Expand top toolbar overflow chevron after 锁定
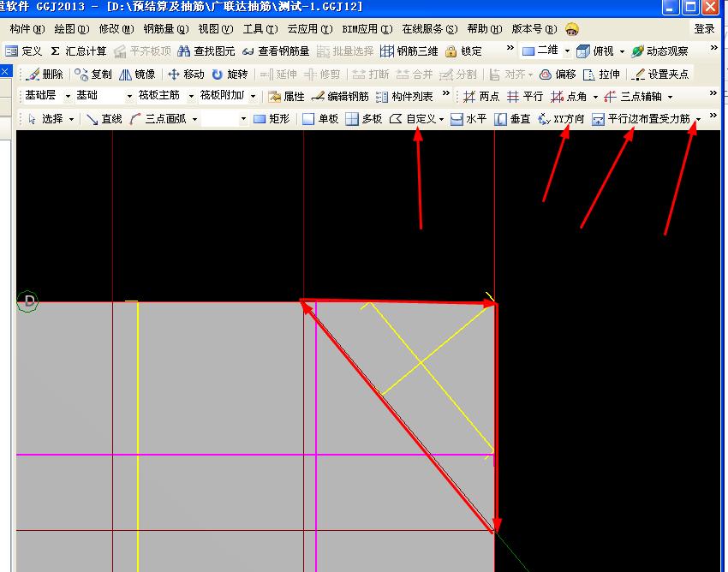Viewport: 728px width, 572px height. coord(510,48)
